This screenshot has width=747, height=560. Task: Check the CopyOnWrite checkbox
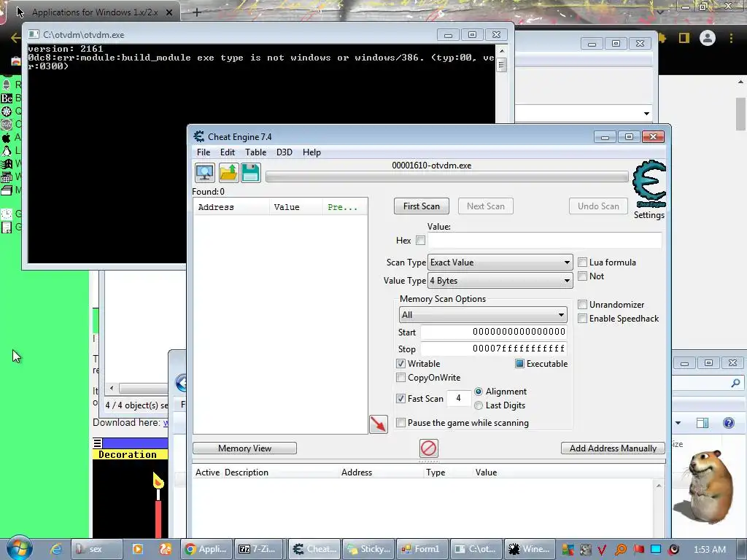click(400, 378)
